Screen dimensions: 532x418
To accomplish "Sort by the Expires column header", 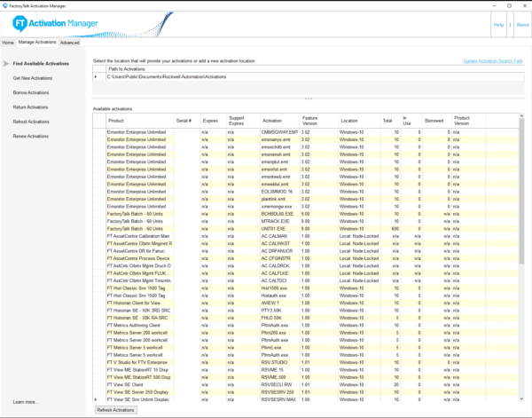I will [213, 121].
